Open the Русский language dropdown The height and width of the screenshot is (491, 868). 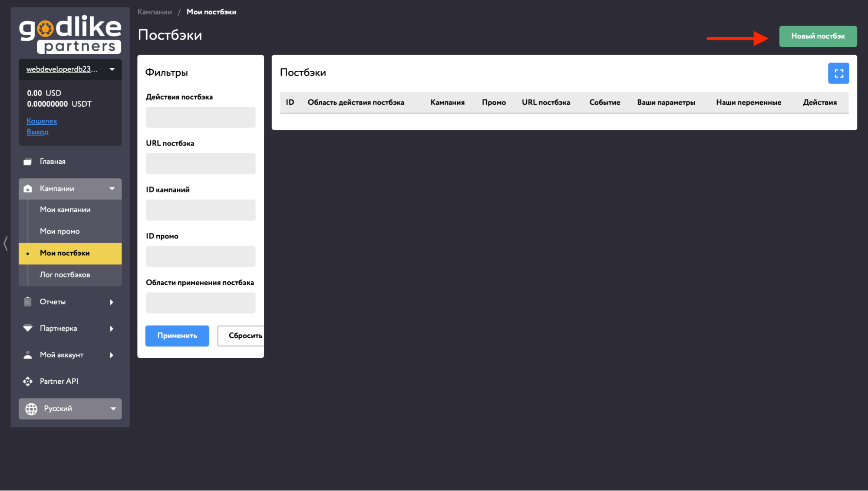pos(70,409)
